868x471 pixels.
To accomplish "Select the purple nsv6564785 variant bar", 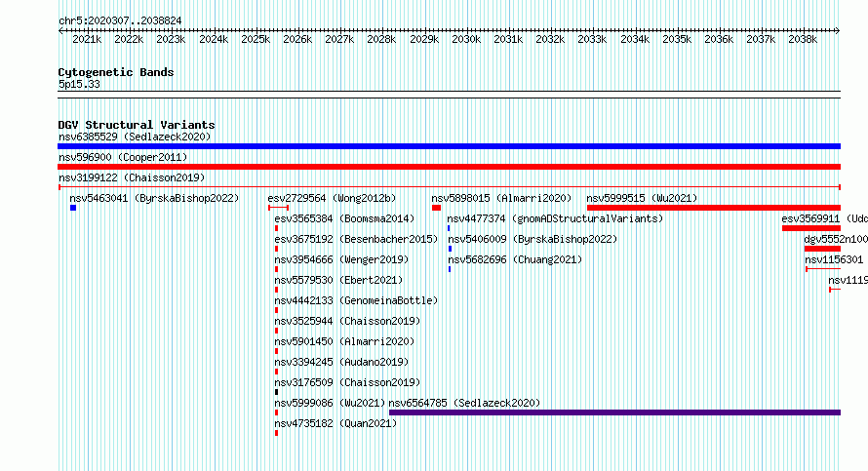I will 615,412.
